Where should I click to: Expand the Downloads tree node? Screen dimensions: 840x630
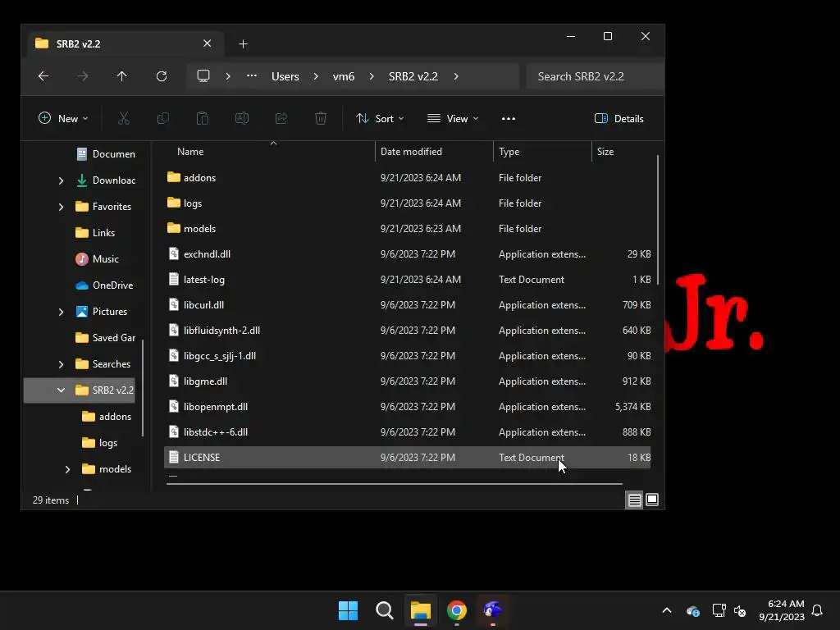pyautogui.click(x=61, y=180)
